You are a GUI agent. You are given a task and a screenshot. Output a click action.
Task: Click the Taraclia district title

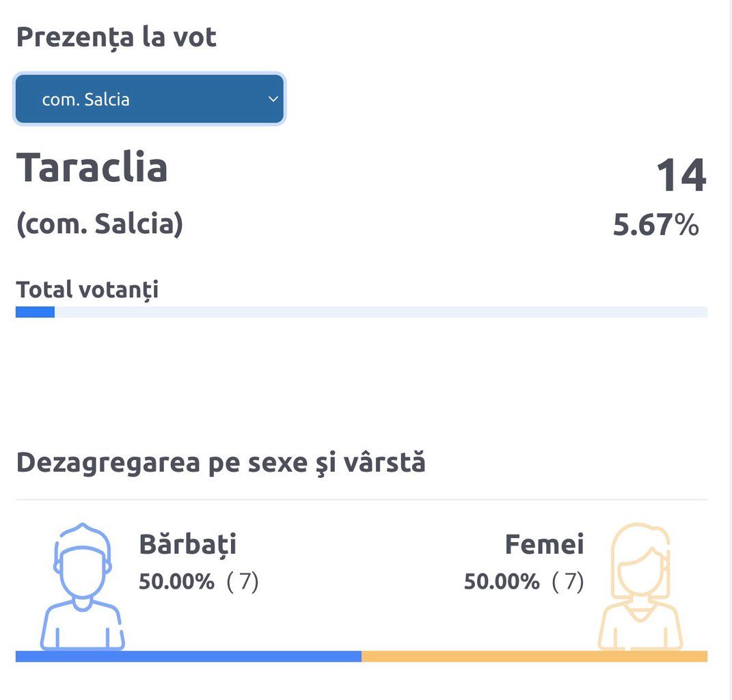[92, 168]
